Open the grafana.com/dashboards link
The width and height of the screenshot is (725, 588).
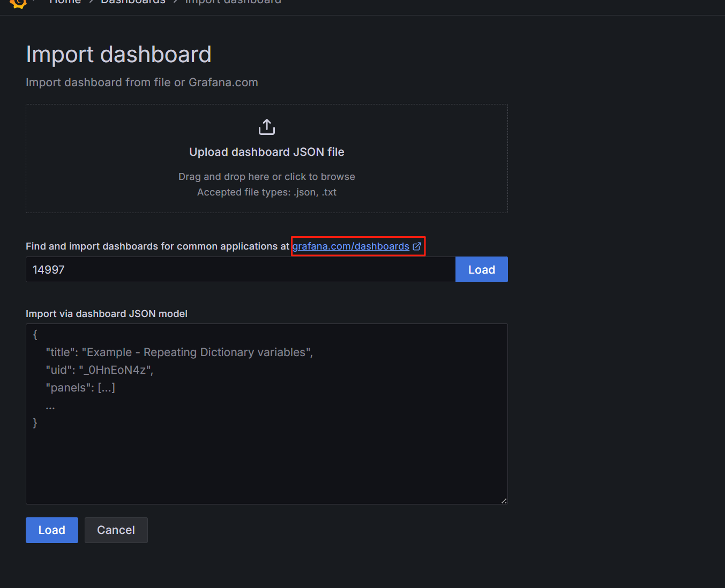351,246
